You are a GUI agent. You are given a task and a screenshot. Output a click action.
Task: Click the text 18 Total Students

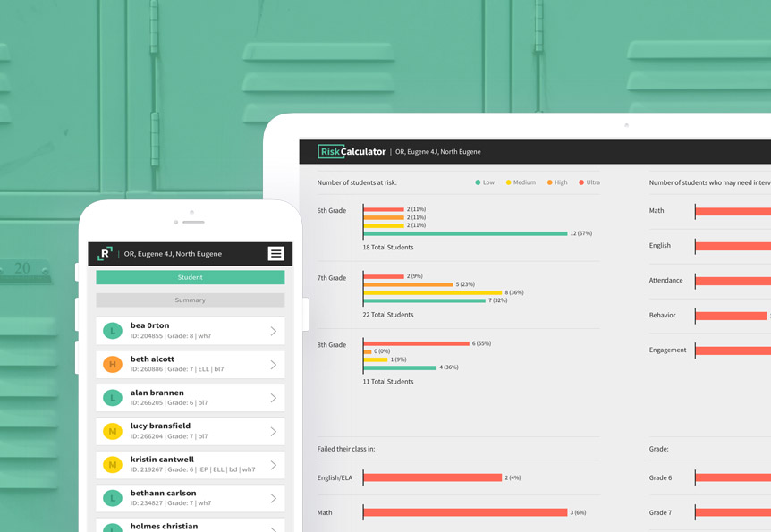[388, 248]
